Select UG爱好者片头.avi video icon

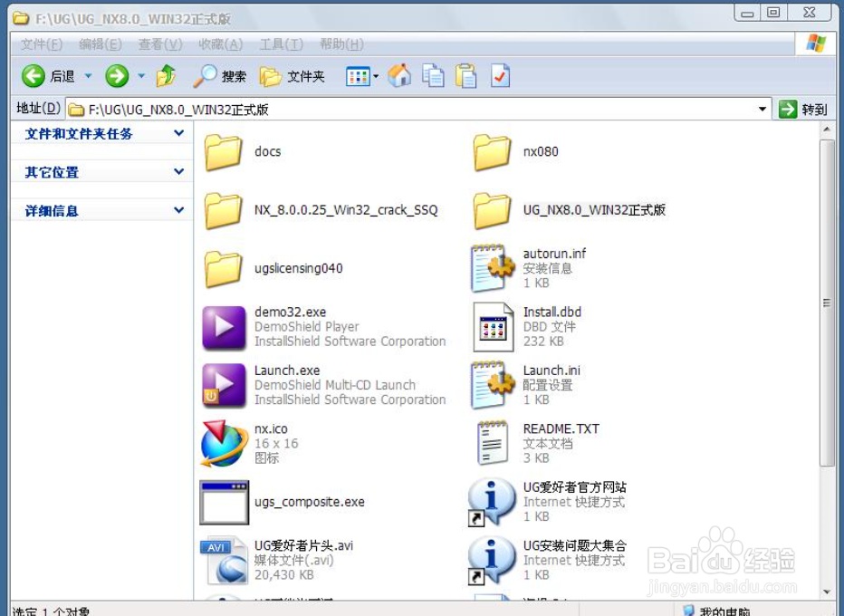pyautogui.click(x=224, y=561)
